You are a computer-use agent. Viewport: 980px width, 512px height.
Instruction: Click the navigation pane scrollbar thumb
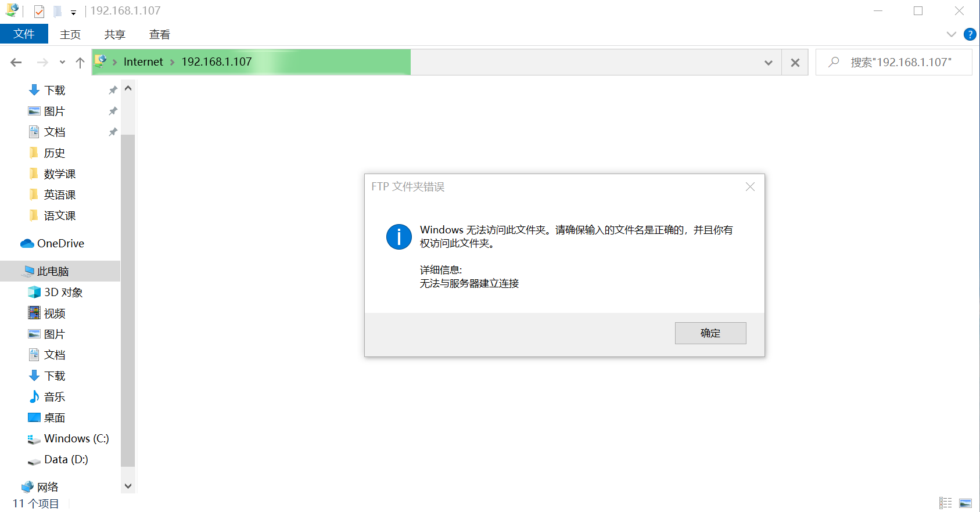[x=128, y=300]
